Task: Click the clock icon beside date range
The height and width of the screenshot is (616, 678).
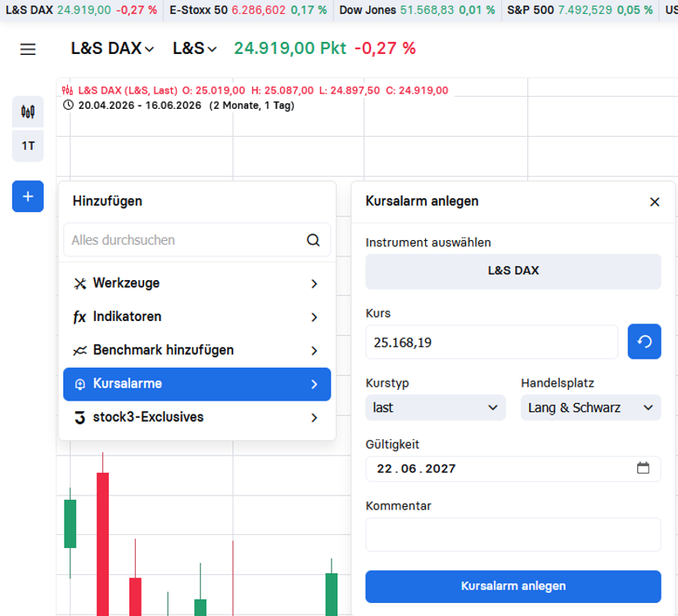Action: [x=68, y=105]
